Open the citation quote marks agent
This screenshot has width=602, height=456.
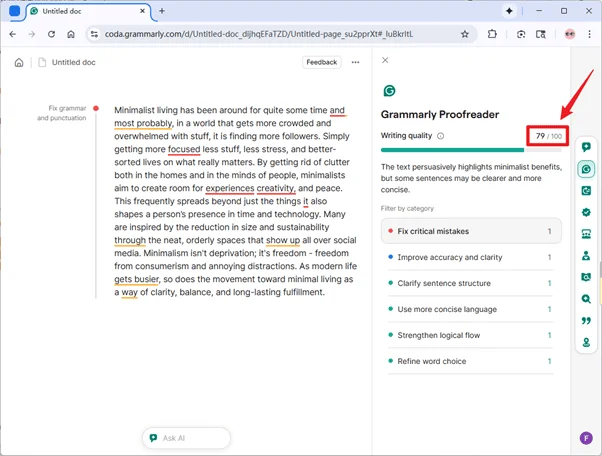point(586,321)
